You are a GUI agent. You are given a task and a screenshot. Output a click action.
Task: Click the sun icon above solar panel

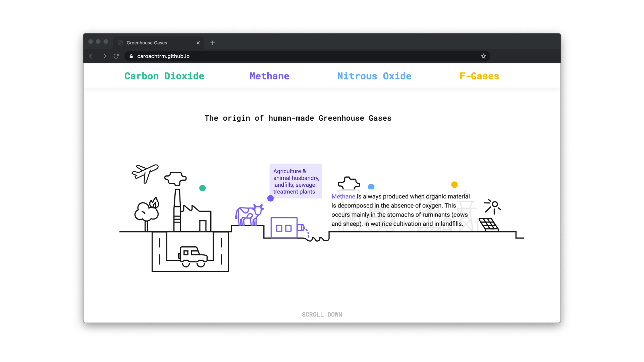click(492, 206)
